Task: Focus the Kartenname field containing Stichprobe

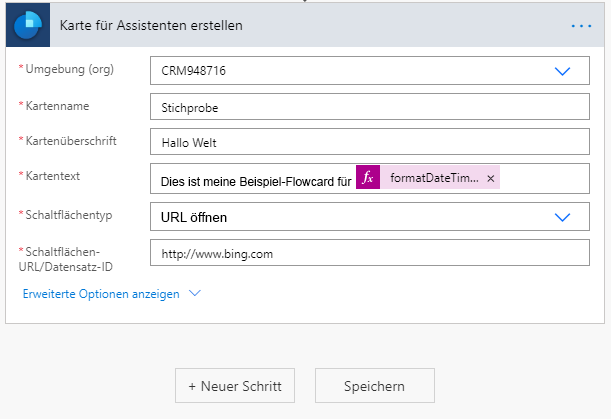Action: tap(370, 107)
